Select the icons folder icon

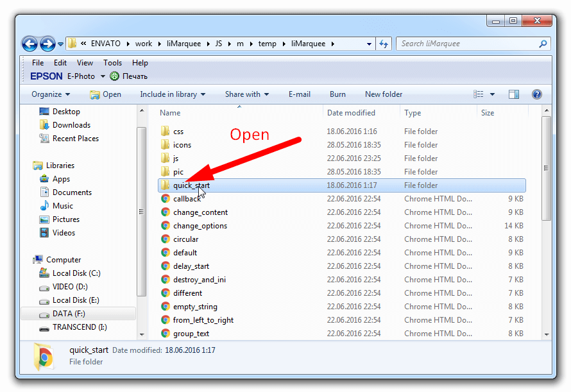tap(166, 144)
